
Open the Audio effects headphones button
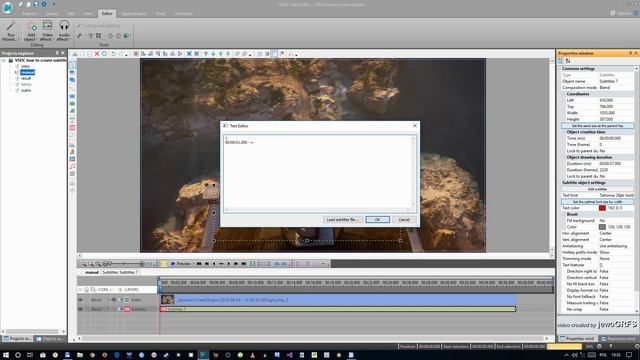pos(64,31)
